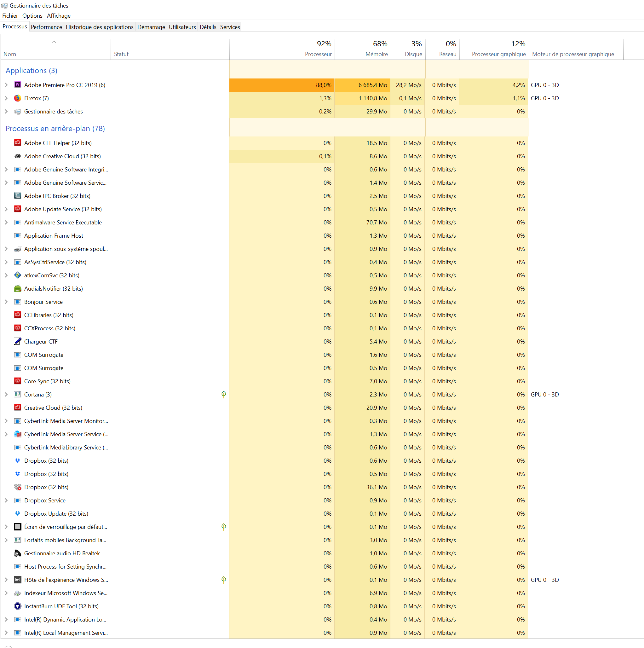The width and height of the screenshot is (644, 648).
Task: Click the Creative Cloud (32 bits) icon
Action: tap(17, 408)
